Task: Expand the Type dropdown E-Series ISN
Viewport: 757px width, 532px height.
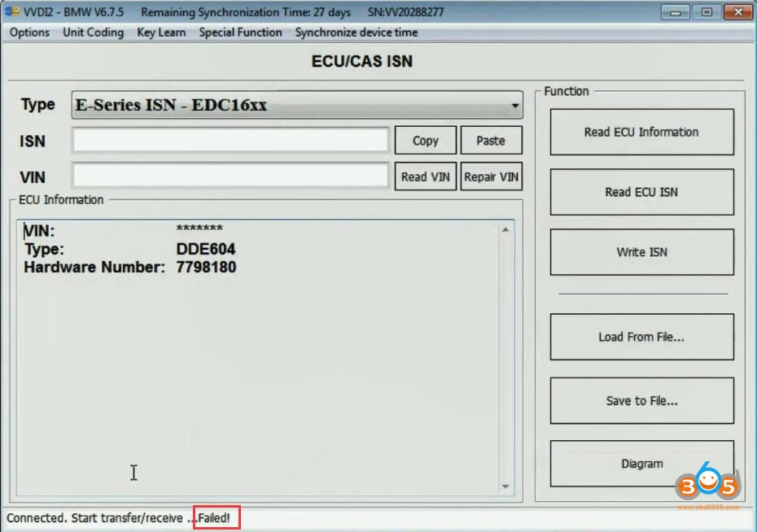Action: pos(297,105)
